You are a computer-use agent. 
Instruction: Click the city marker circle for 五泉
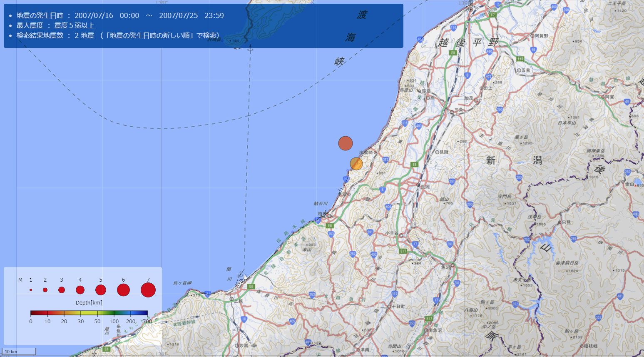point(519,70)
